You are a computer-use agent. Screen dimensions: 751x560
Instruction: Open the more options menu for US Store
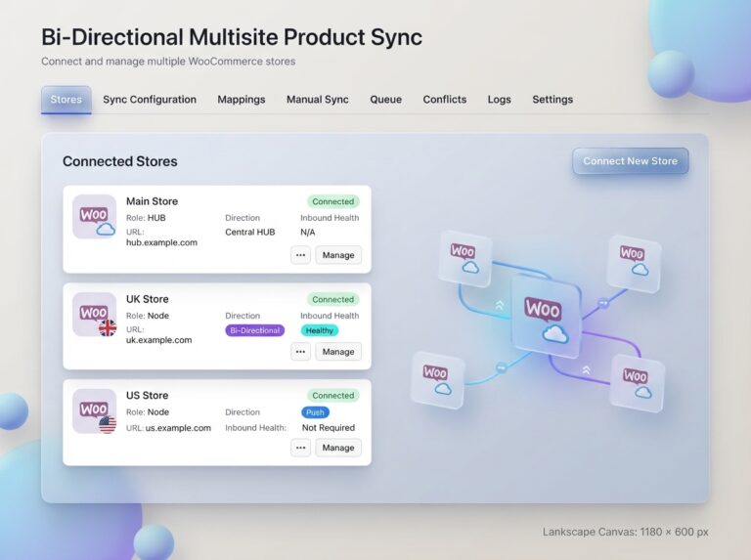(x=301, y=448)
